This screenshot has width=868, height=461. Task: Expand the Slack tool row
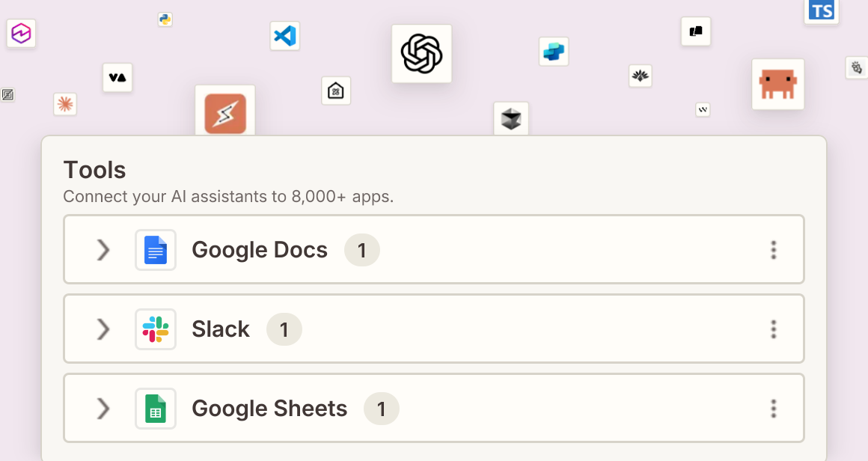103,329
